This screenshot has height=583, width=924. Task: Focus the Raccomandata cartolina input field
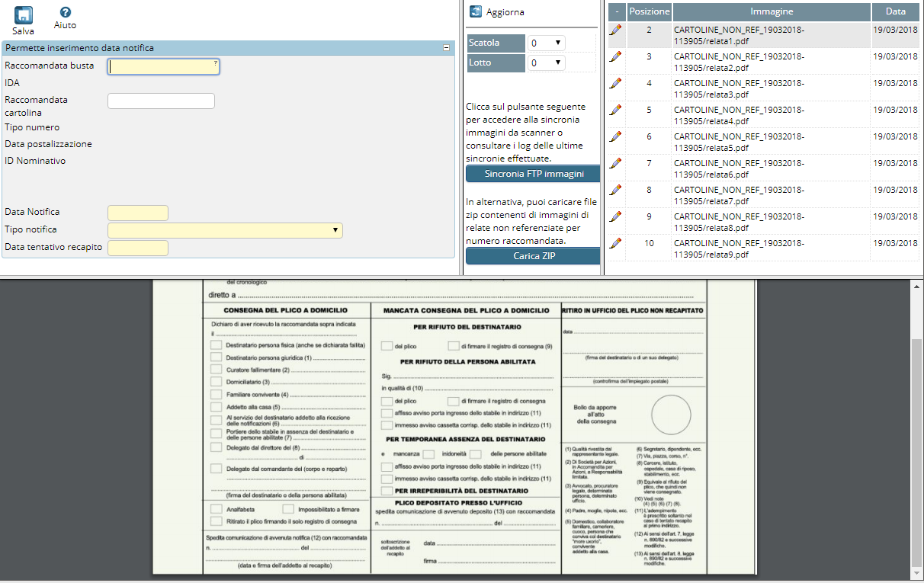pyautogui.click(x=161, y=101)
